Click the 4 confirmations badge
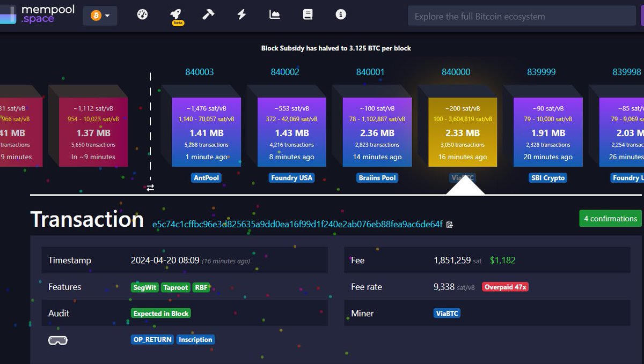Viewport: 644px width, 364px height. (x=610, y=218)
